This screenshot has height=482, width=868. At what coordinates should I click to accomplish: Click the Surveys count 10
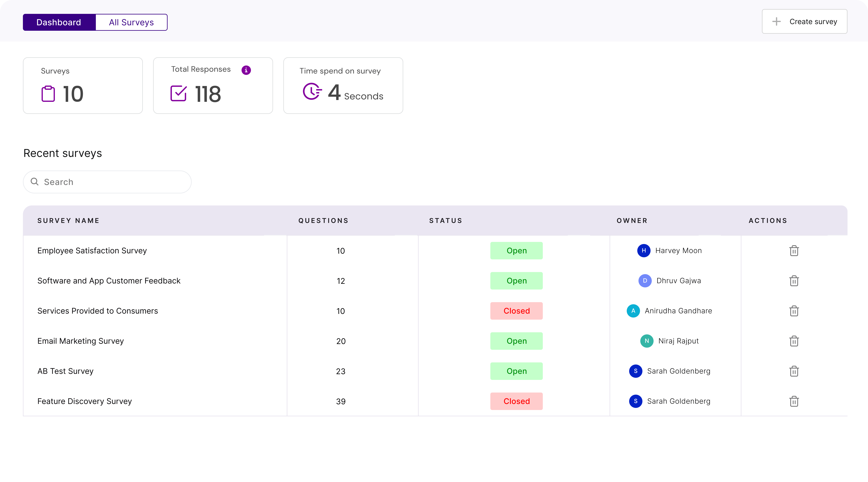73,94
